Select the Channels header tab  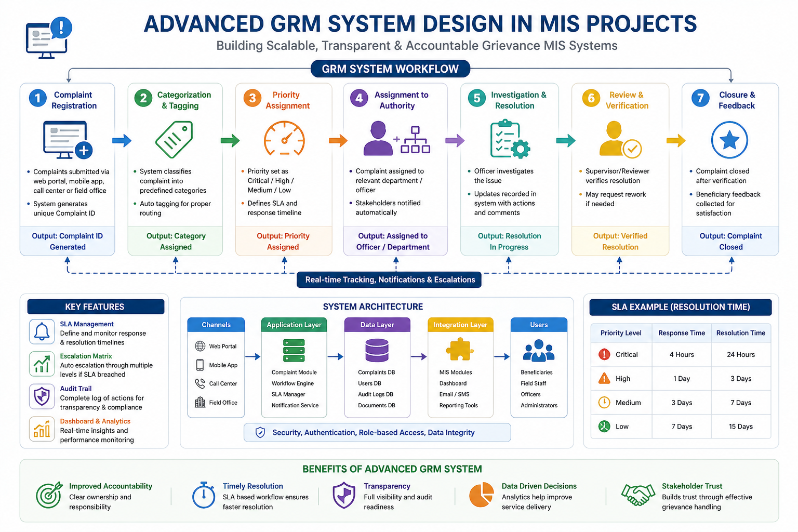216,325
